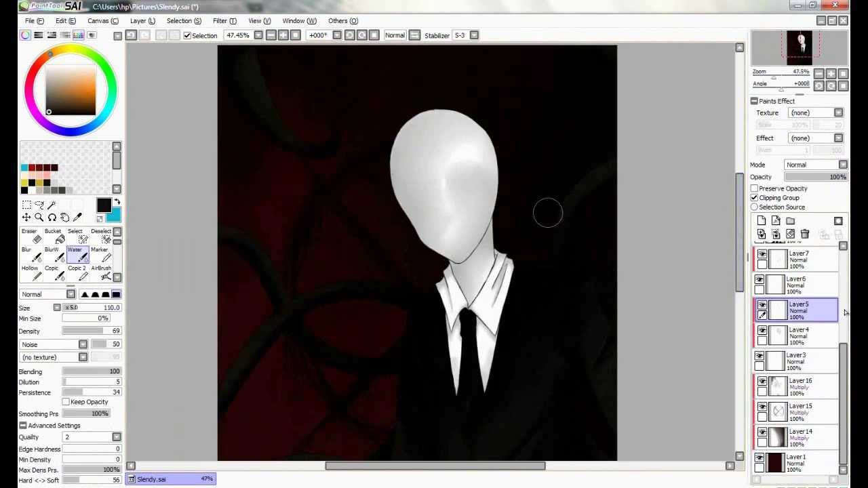The height and width of the screenshot is (488, 868).
Task: Select the Selection Source radio button
Action: click(754, 207)
